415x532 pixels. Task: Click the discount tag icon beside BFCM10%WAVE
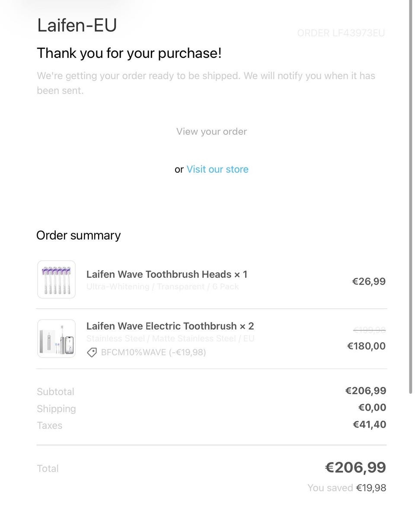92,352
